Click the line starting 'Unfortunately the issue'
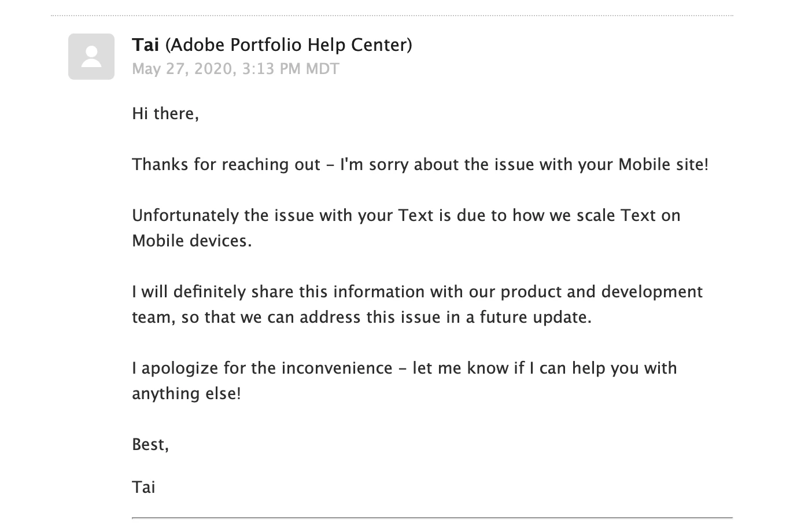 tap(406, 216)
